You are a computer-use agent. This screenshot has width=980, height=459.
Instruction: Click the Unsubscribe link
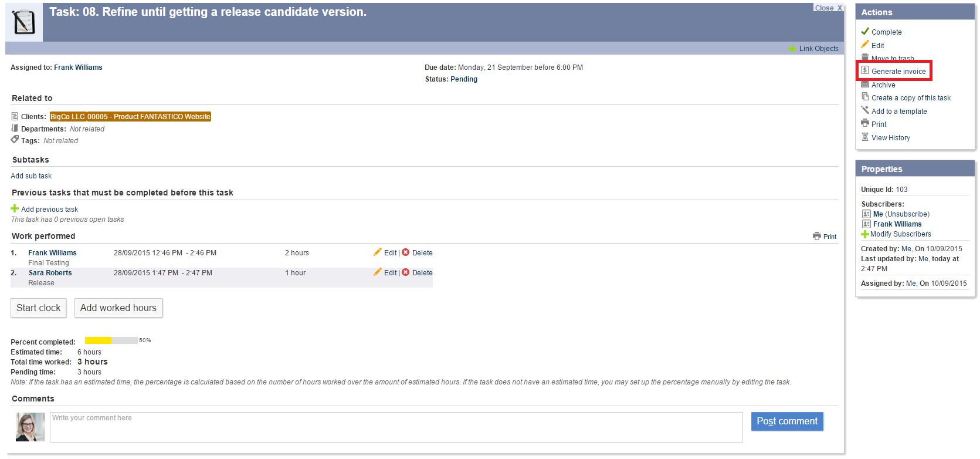click(x=907, y=214)
